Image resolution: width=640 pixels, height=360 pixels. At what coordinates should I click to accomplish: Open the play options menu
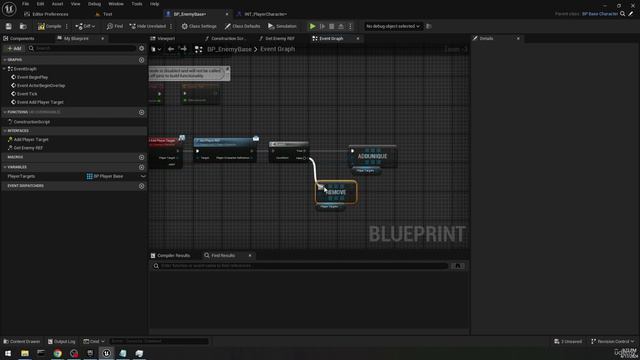pos(350,26)
